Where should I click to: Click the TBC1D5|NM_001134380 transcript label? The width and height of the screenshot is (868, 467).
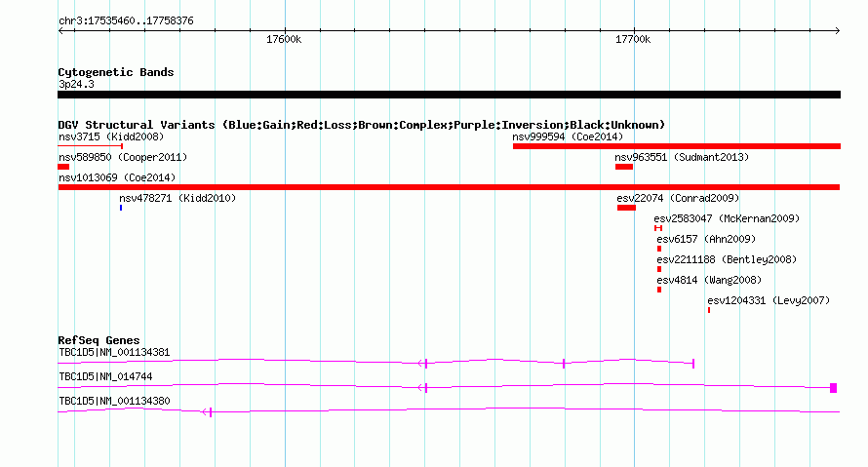click(x=114, y=401)
